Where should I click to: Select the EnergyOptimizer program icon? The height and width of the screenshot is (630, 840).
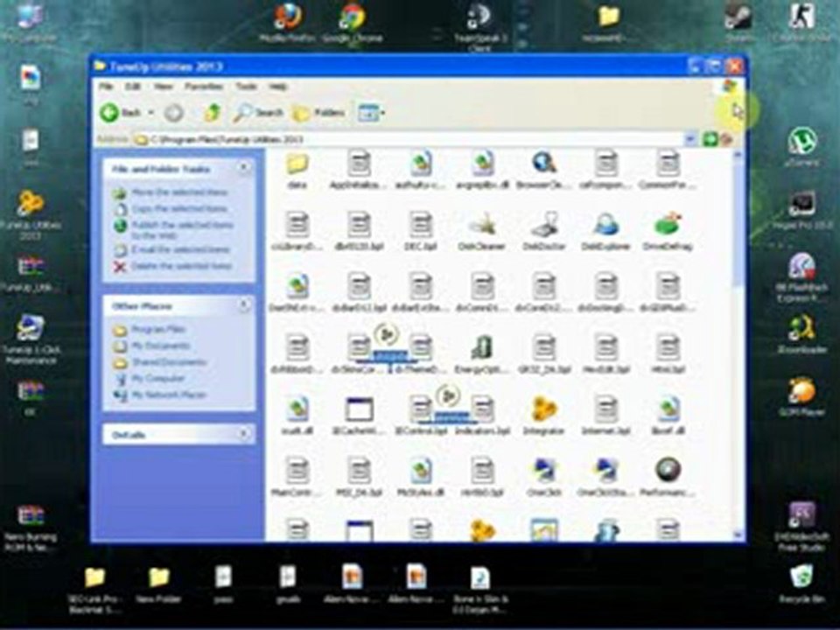pyautogui.click(x=482, y=348)
